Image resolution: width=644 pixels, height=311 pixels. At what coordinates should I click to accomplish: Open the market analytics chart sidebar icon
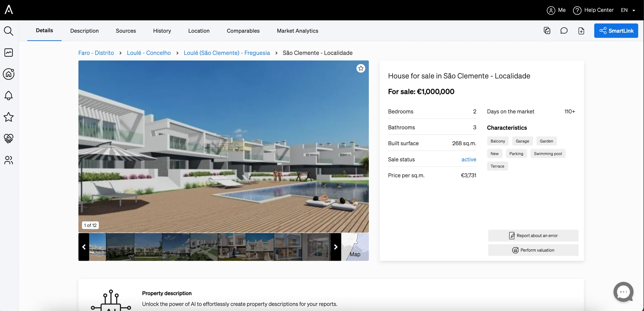[9, 52]
